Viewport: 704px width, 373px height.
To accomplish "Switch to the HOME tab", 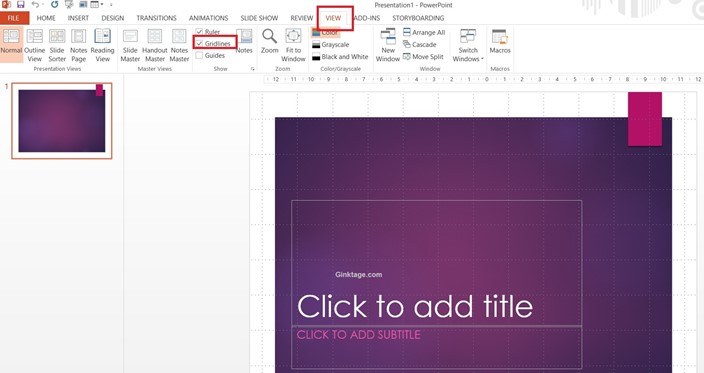I will [x=46, y=18].
